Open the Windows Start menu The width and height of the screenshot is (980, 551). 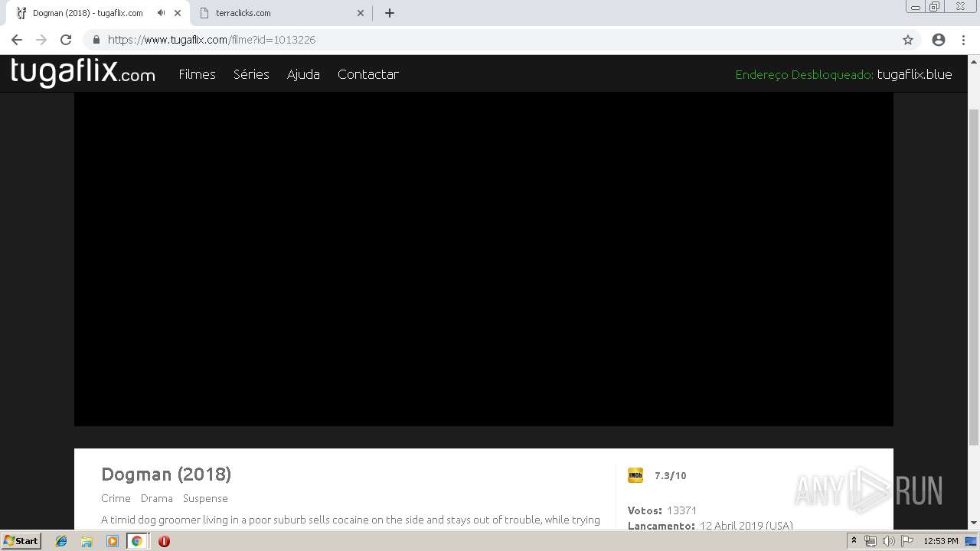[x=21, y=541]
